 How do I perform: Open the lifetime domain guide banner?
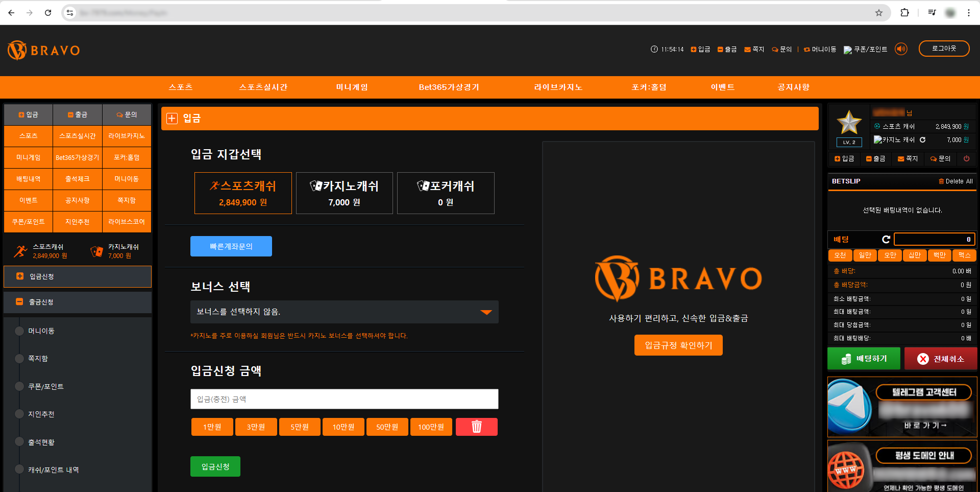pos(902,466)
